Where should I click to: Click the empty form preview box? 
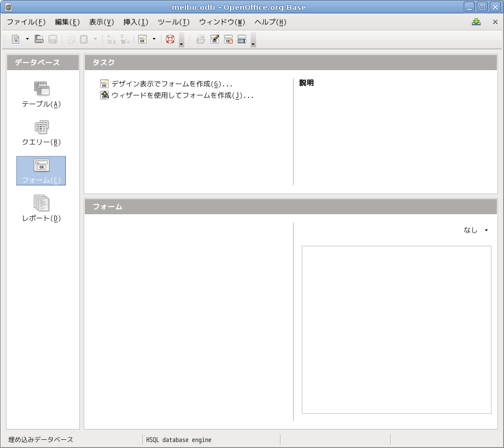pyautogui.click(x=396, y=329)
